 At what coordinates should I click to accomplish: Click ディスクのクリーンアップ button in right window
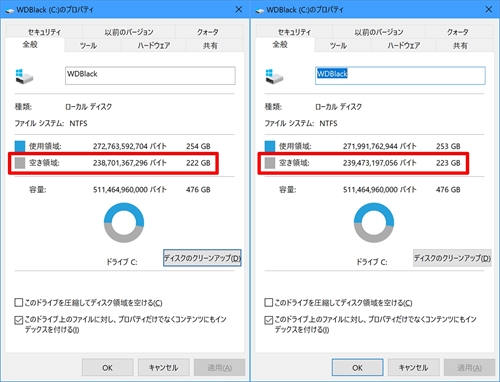coord(452,258)
